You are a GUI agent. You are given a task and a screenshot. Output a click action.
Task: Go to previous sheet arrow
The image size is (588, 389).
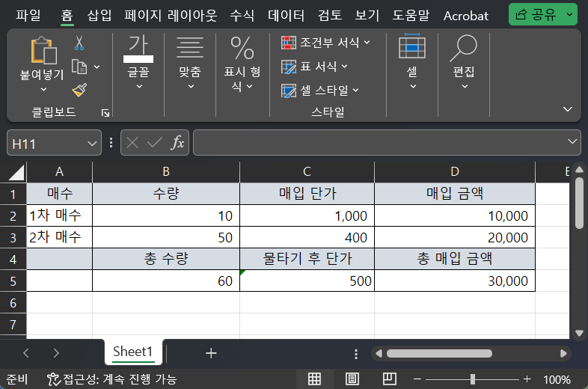(26, 353)
